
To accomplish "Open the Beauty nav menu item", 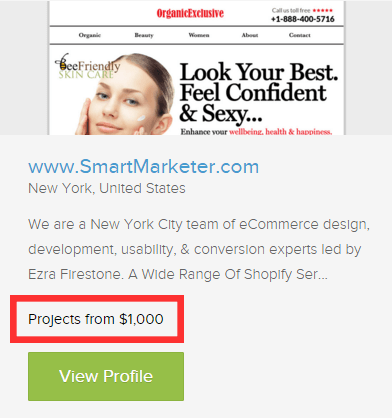I will (144, 35).
